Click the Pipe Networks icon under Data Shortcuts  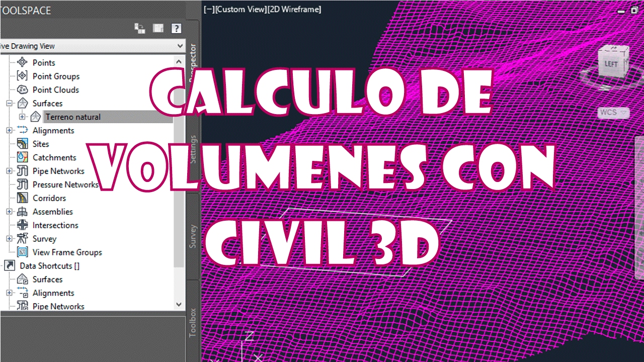point(23,306)
